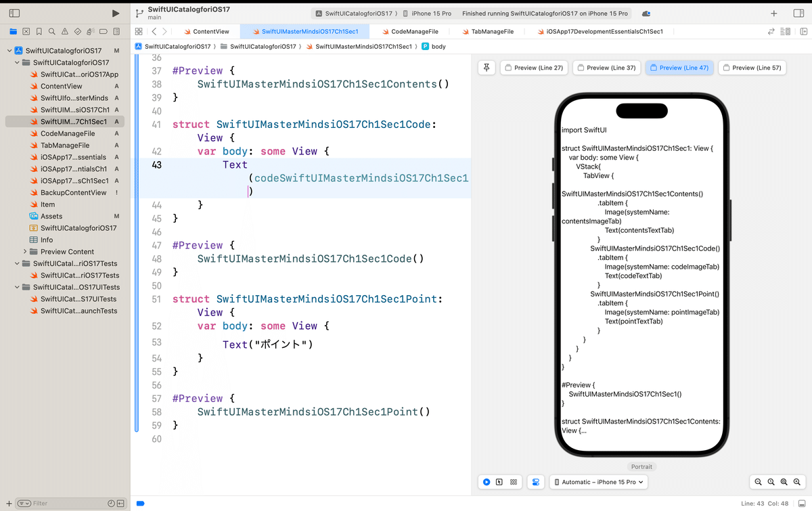Click the Portrait orientation label

pos(641,467)
